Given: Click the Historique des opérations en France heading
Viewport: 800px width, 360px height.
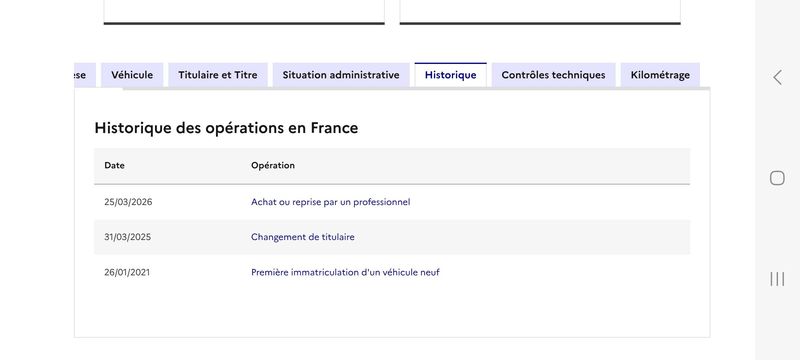Looking at the screenshot, I should pos(226,127).
